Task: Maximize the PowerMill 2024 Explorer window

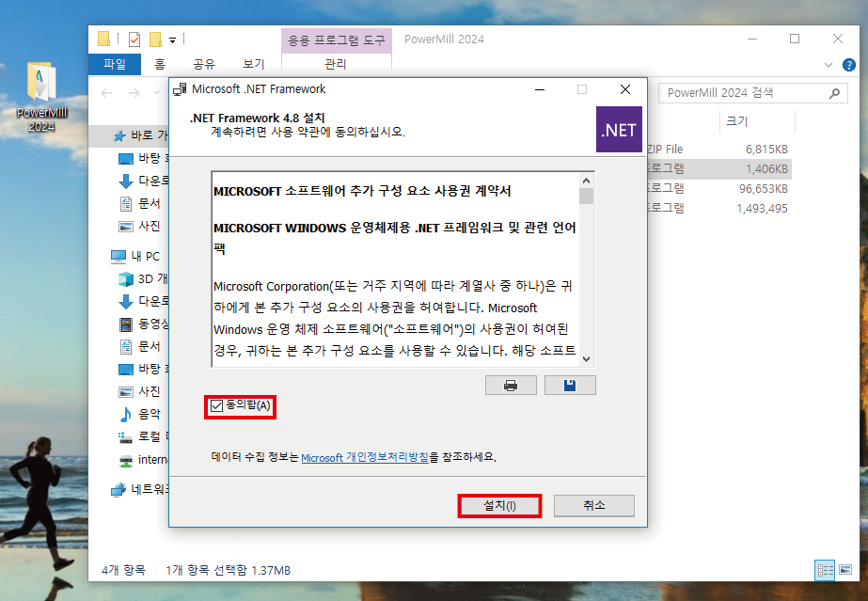Action: point(795,39)
